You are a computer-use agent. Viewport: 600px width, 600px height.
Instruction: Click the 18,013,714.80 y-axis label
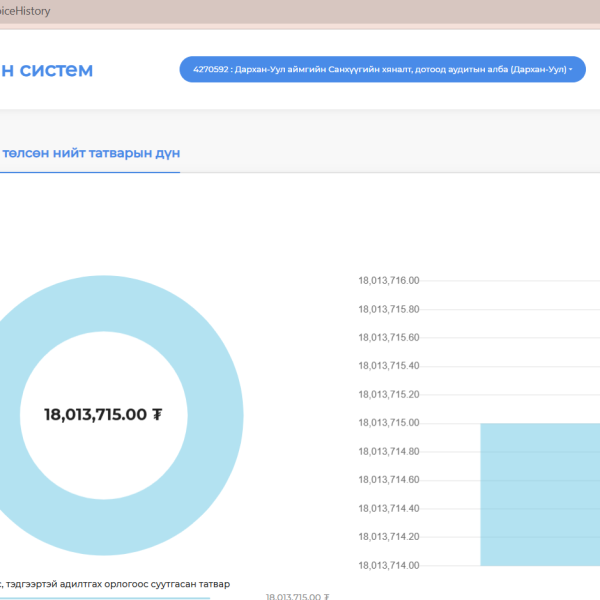(388, 452)
